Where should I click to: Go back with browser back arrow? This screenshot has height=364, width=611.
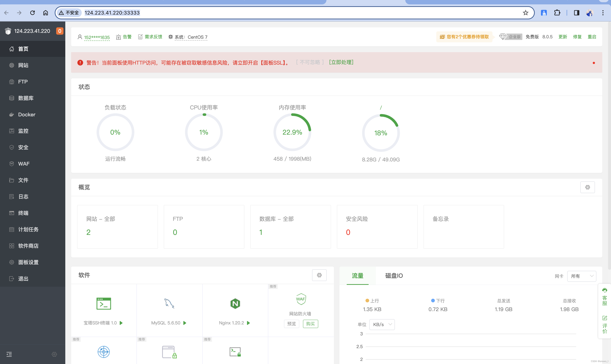(x=6, y=13)
